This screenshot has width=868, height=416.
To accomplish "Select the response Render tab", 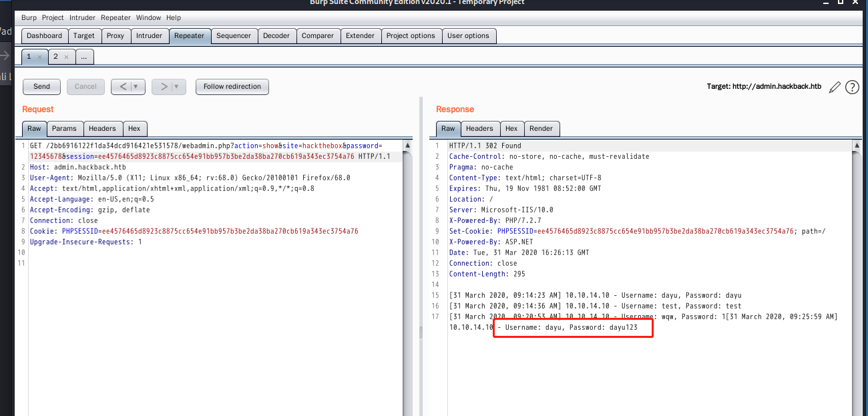I will 541,128.
